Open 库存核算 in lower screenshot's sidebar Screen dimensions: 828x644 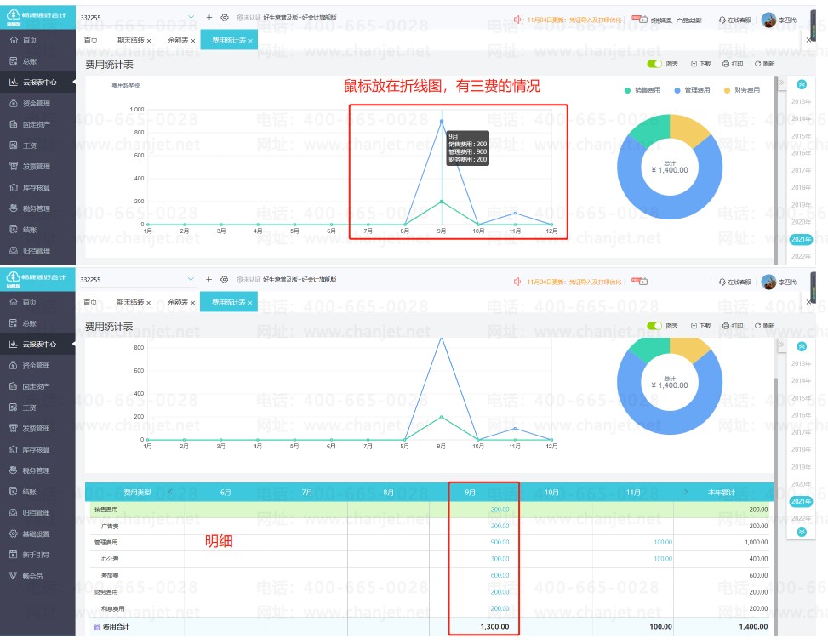pos(31,450)
